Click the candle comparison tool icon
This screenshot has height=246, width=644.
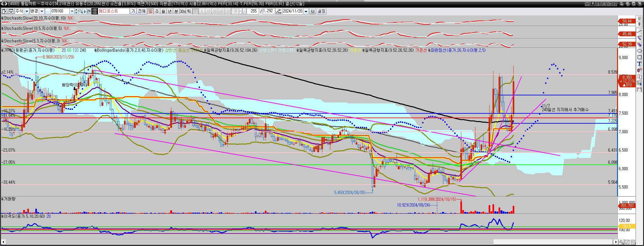(639, 76)
